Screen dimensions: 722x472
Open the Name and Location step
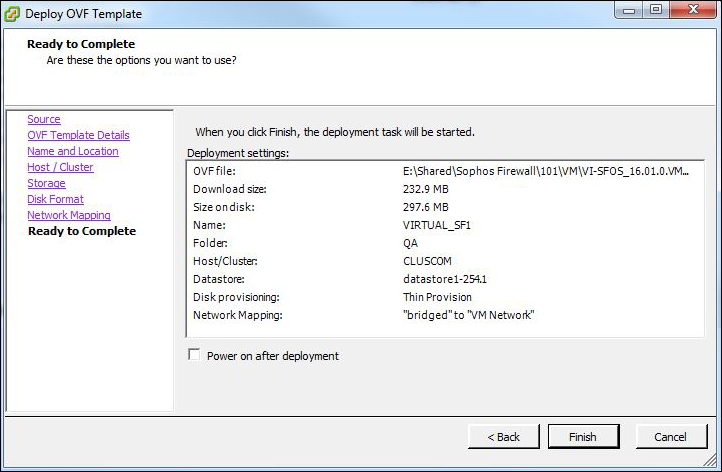tap(73, 151)
